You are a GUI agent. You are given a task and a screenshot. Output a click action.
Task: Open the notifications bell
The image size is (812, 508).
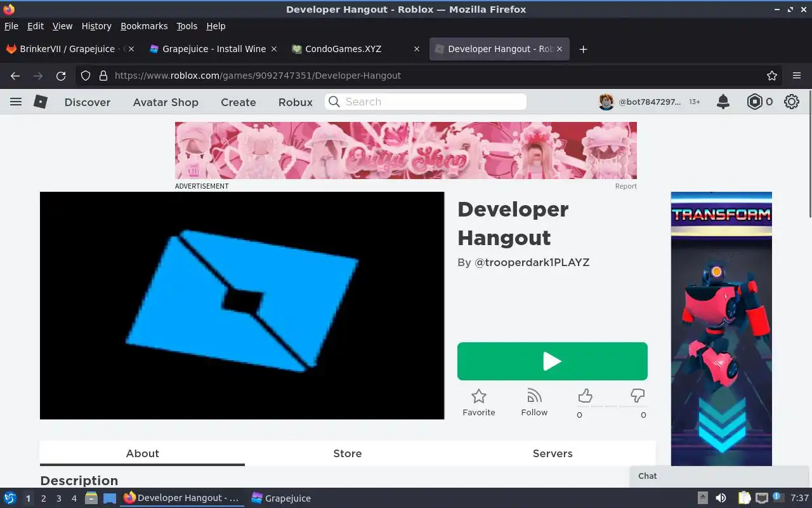click(723, 102)
